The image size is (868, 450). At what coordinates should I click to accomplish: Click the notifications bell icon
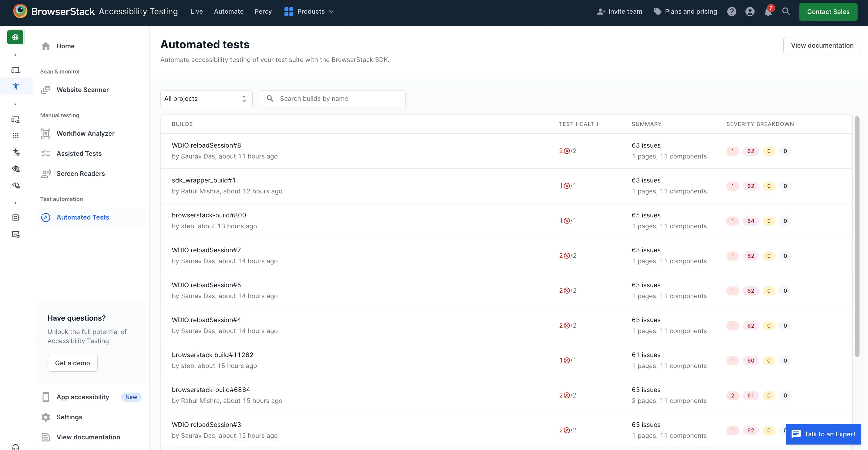[x=768, y=12]
